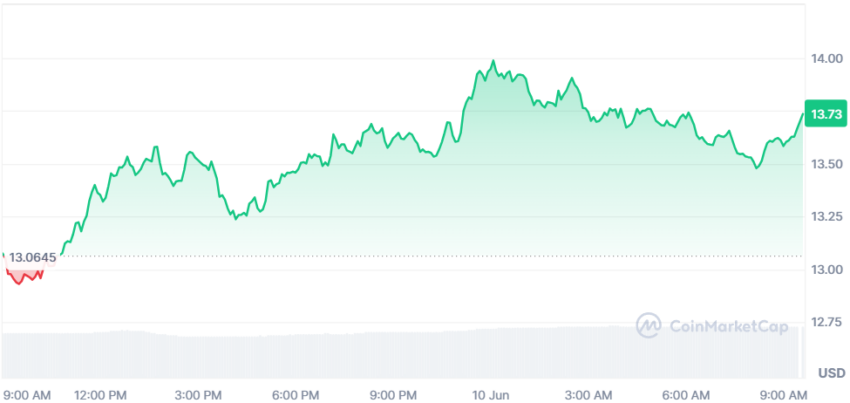Select the 9:00 PM time marker

392,393
